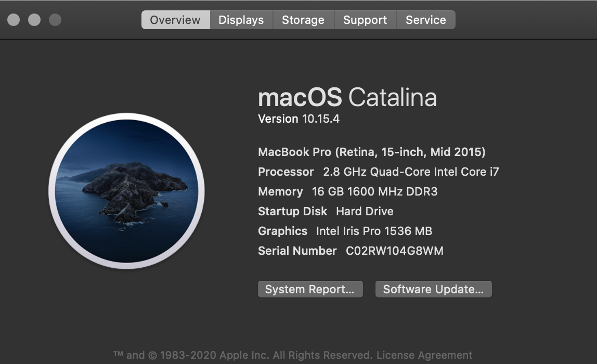The width and height of the screenshot is (597, 364).
Task: Click the macOS Catalina title
Action: 347,97
